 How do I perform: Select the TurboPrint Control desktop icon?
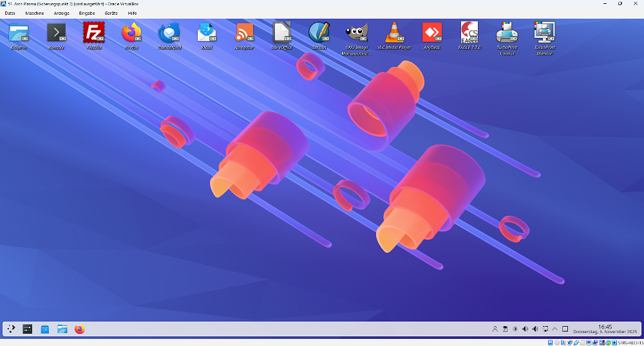(x=507, y=32)
